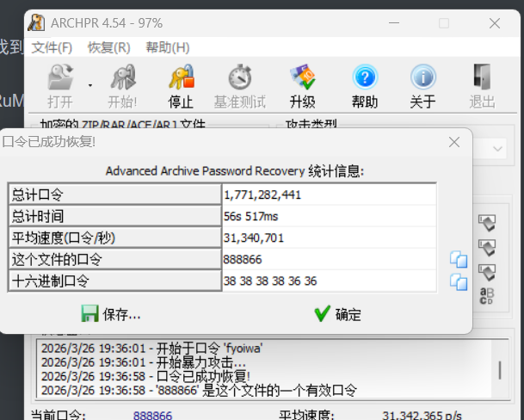Close the 口令已成功恢复 dialog
The image size is (524, 420).
coord(454,142)
